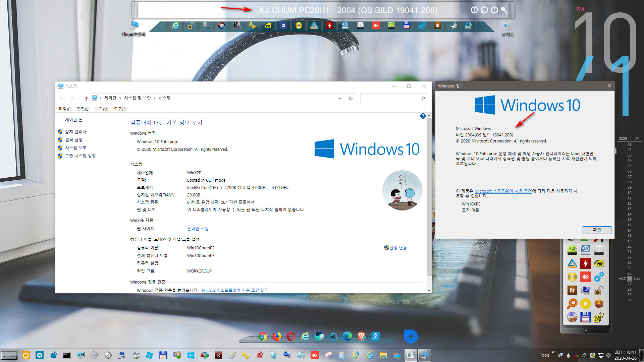644x362 pixels.
Task: Open the ChumPE desktop computer icon
Action: pos(133,28)
